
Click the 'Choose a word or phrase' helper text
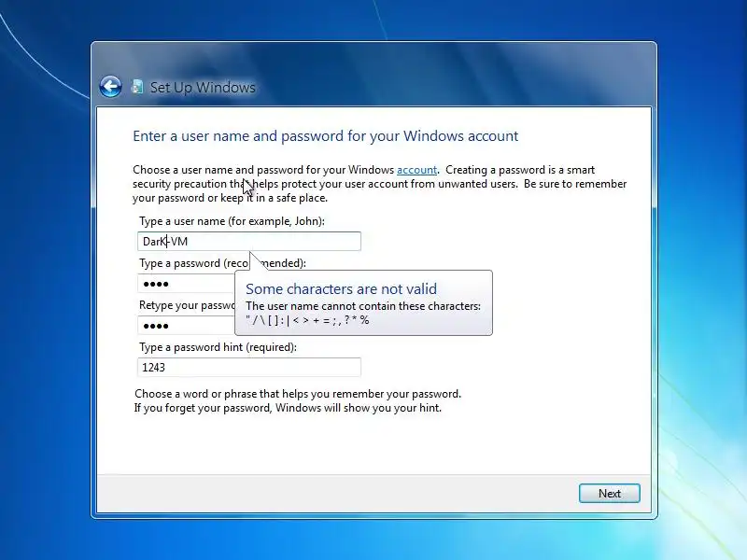pyautogui.click(x=298, y=394)
